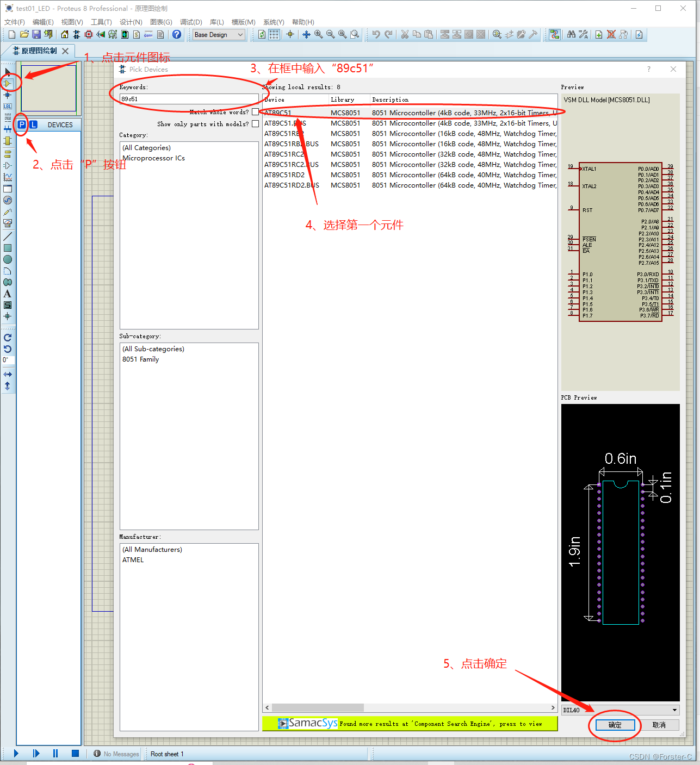Toggle the grid display toolbar icon
This screenshot has height=765, width=700.
pos(274,34)
